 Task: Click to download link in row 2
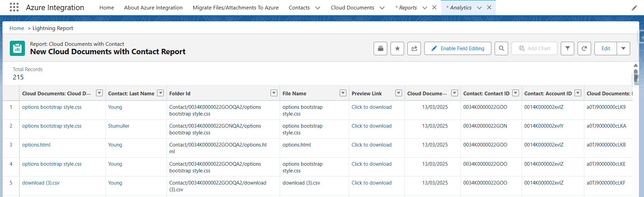pyautogui.click(x=371, y=126)
